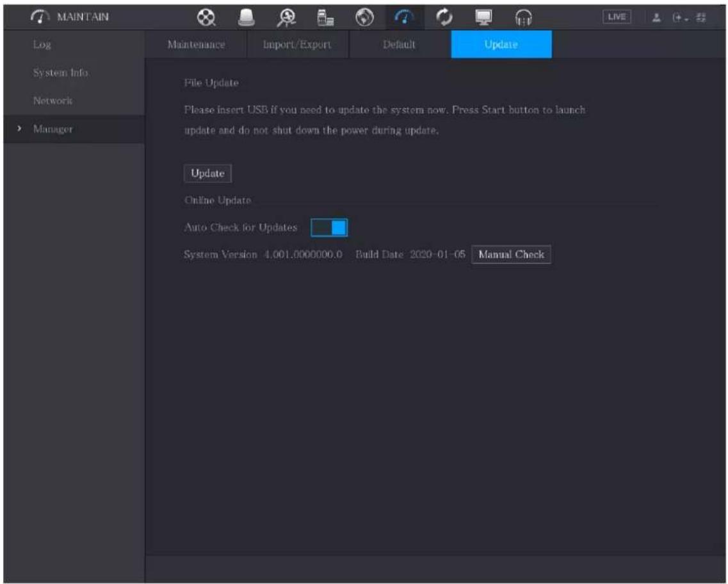Viewport: 728px width, 584px height.
Task: Click the user account icon
Action: click(x=656, y=18)
